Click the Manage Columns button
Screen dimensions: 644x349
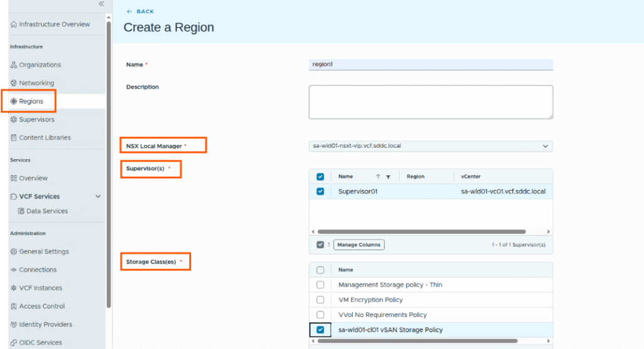point(358,245)
